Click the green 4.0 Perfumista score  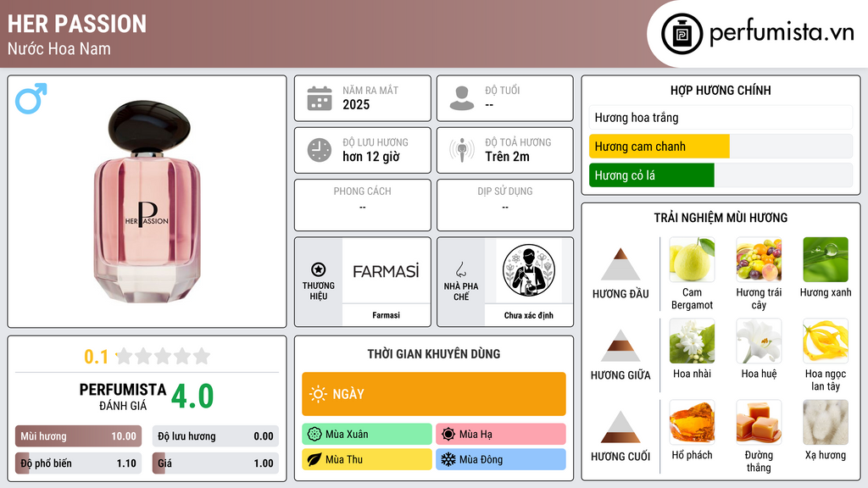point(192,396)
